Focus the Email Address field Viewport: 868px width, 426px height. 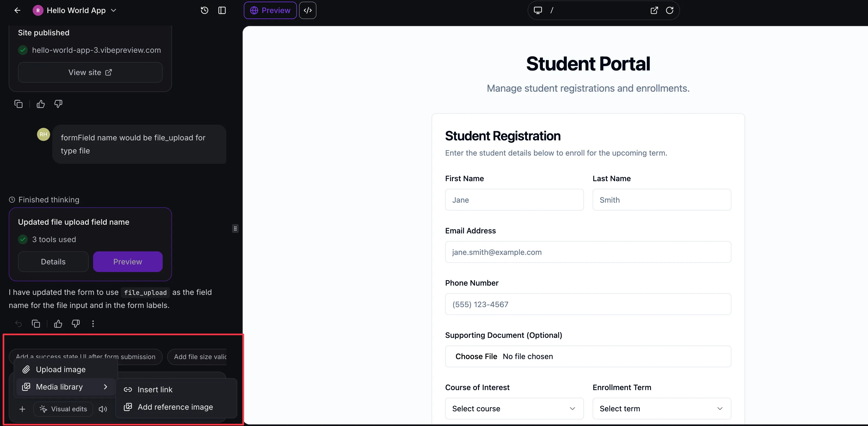[588, 252]
